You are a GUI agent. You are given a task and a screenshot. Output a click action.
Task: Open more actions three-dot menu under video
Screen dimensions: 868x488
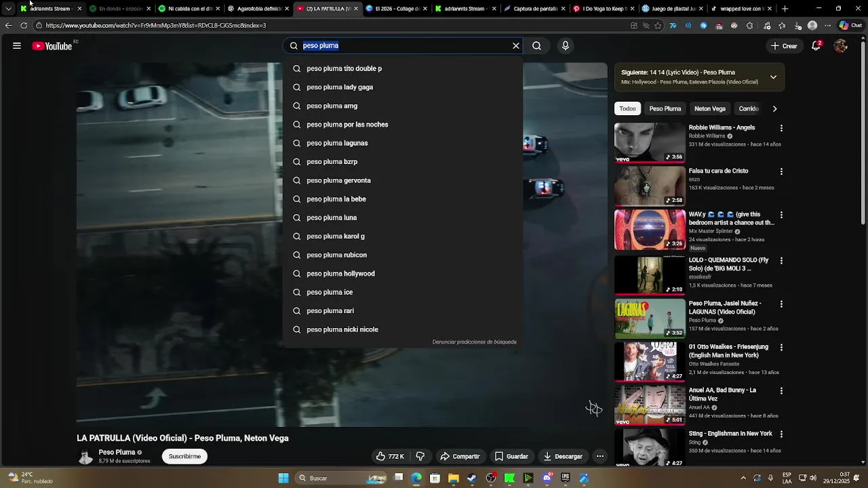pos(600,456)
